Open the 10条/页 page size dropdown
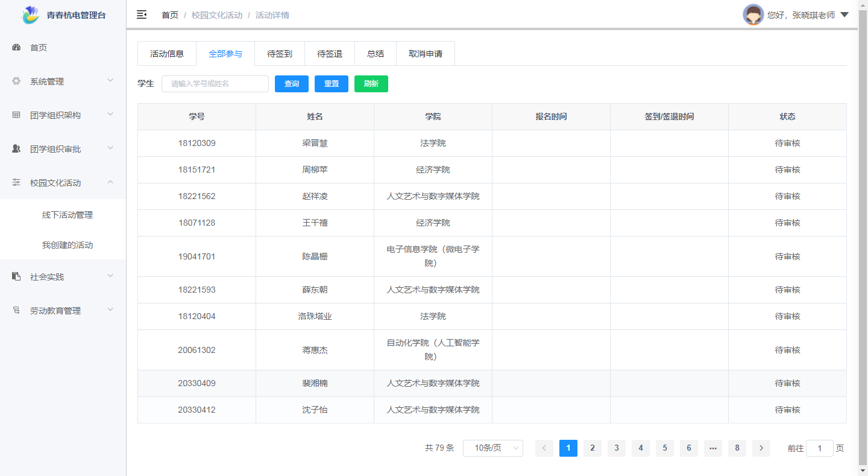Image resolution: width=868 pixels, height=476 pixels. point(493,448)
